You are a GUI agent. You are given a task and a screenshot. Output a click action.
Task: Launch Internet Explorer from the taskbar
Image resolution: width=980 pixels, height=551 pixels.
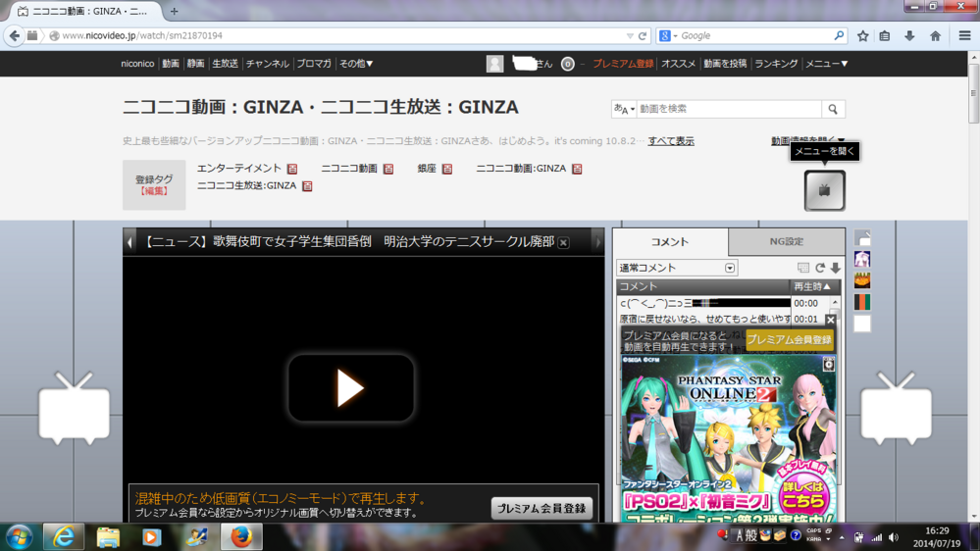[x=63, y=536]
